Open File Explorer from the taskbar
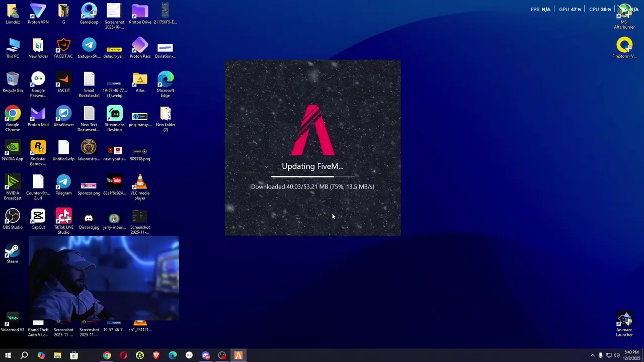644x362 pixels. 57,355
